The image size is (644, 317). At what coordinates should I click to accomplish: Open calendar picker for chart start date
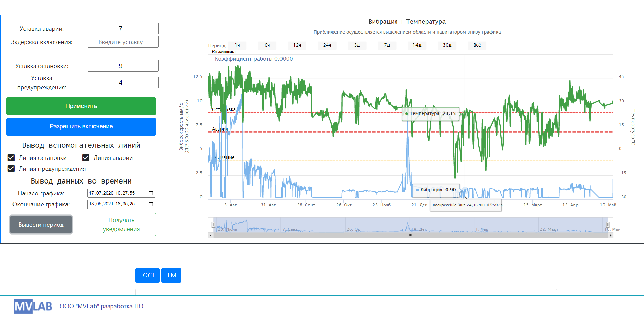151,193
